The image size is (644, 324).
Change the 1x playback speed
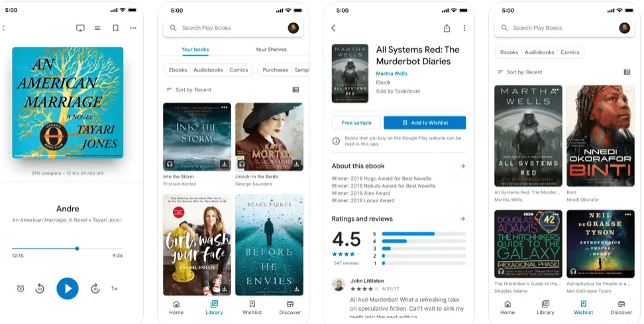pyautogui.click(x=115, y=289)
